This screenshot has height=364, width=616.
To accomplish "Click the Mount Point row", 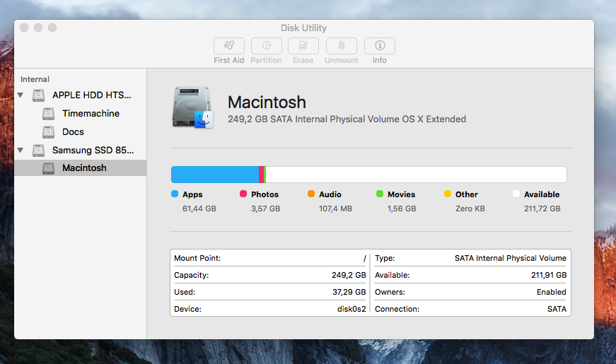I will 270,258.
